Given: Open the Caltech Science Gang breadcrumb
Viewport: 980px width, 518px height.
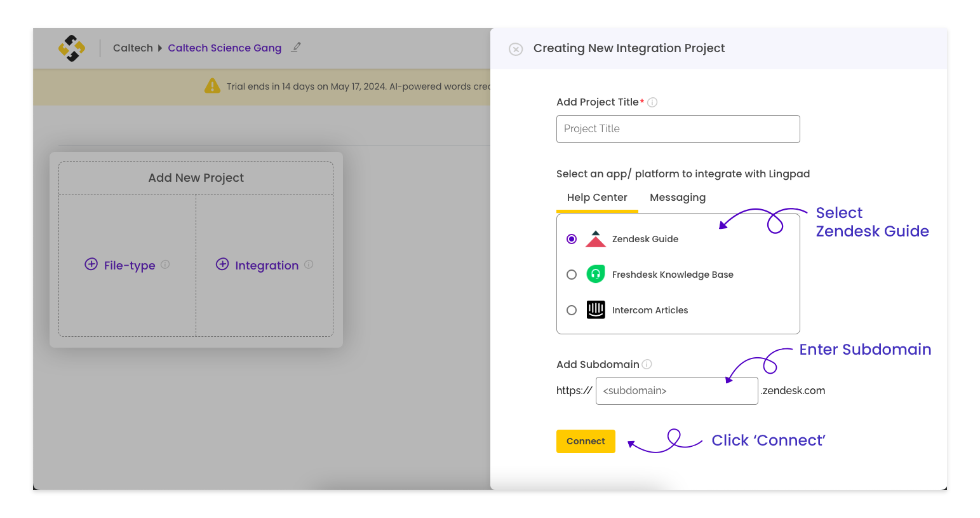Looking at the screenshot, I should coord(225,48).
